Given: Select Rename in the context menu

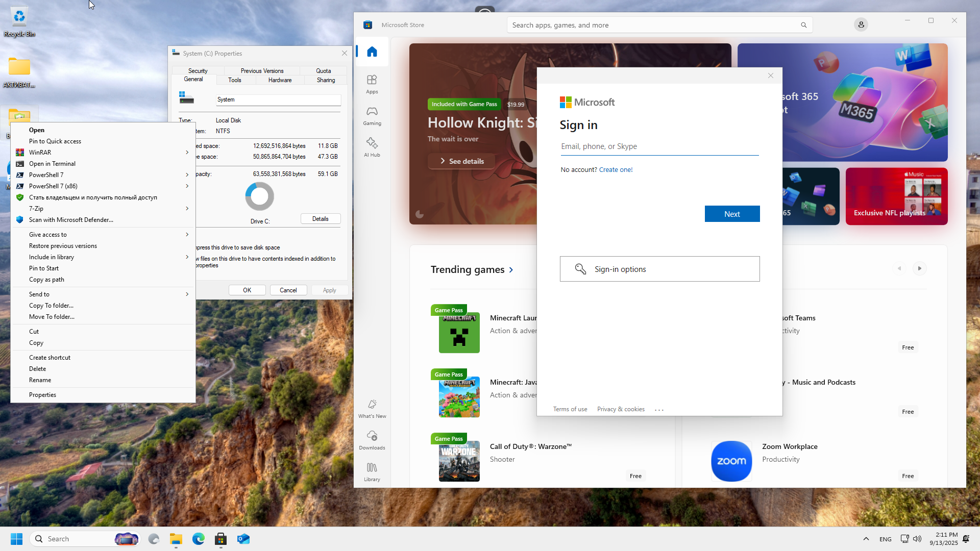Looking at the screenshot, I should (x=103, y=380).
